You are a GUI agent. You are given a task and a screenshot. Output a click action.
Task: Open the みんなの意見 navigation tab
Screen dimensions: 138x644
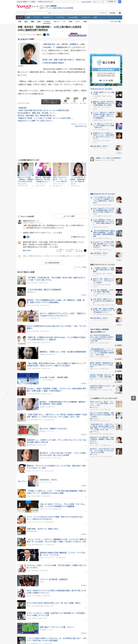(x=73, y=17)
